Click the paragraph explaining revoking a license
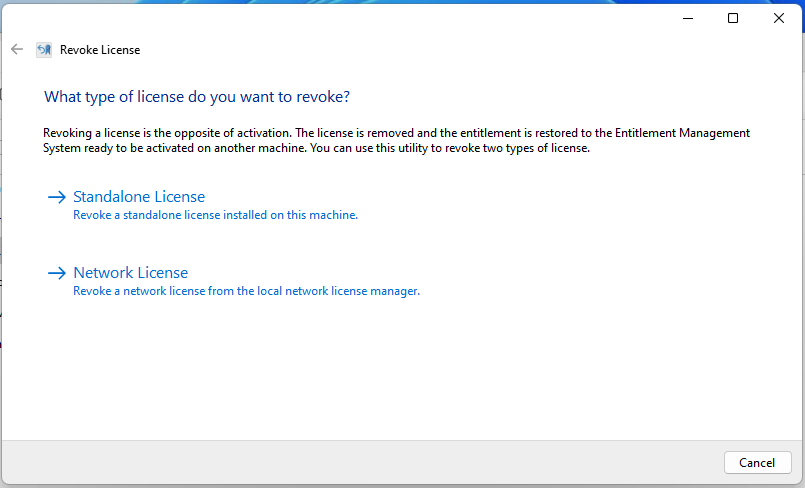Screen dimensions: 805x488 (396, 141)
